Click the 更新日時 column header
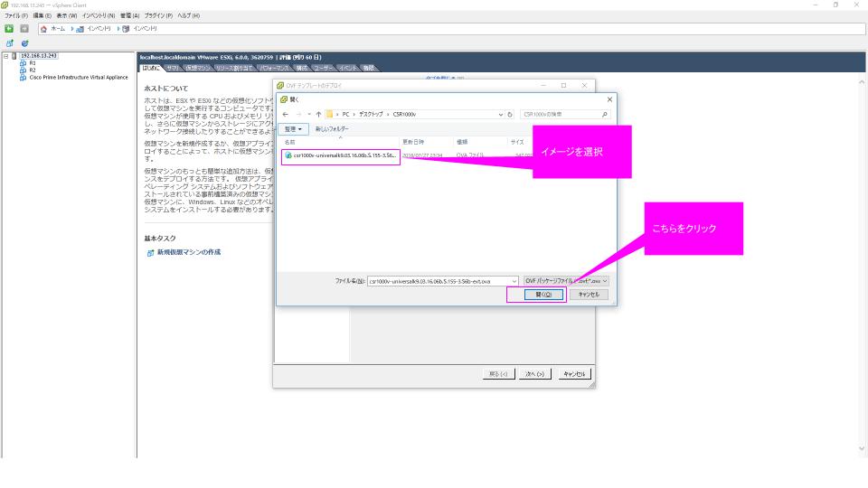The image size is (868, 488). click(426, 142)
